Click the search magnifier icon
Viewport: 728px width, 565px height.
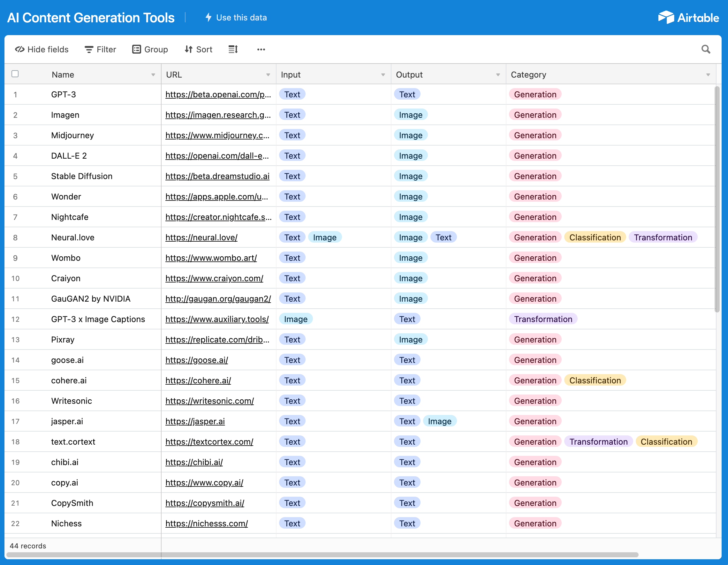[706, 49]
